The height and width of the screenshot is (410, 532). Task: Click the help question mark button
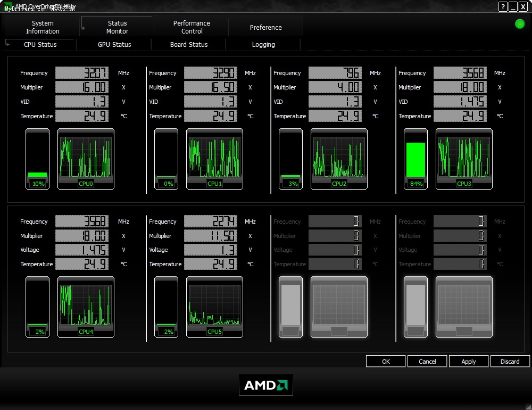click(503, 6)
